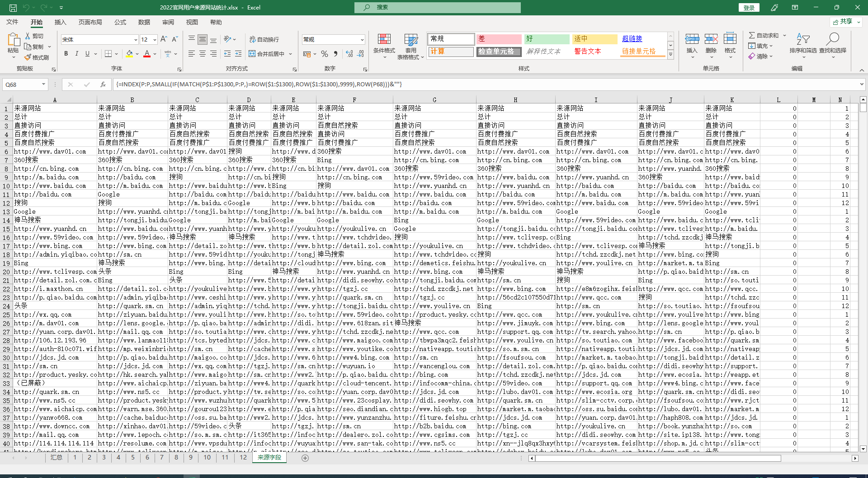Viewport: 868px width, 478px height.
Task: Expand the AutoSum (自动求和) dropdown arrow
Action: 784,35
